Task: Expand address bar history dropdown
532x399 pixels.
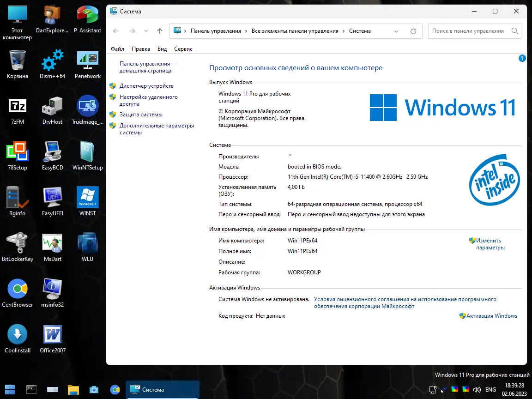Action: tap(396, 31)
